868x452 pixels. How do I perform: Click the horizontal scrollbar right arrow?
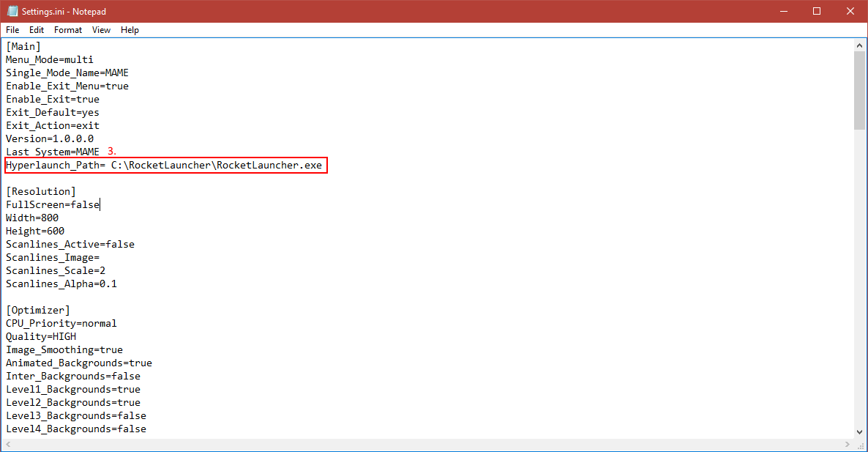pyautogui.click(x=847, y=444)
